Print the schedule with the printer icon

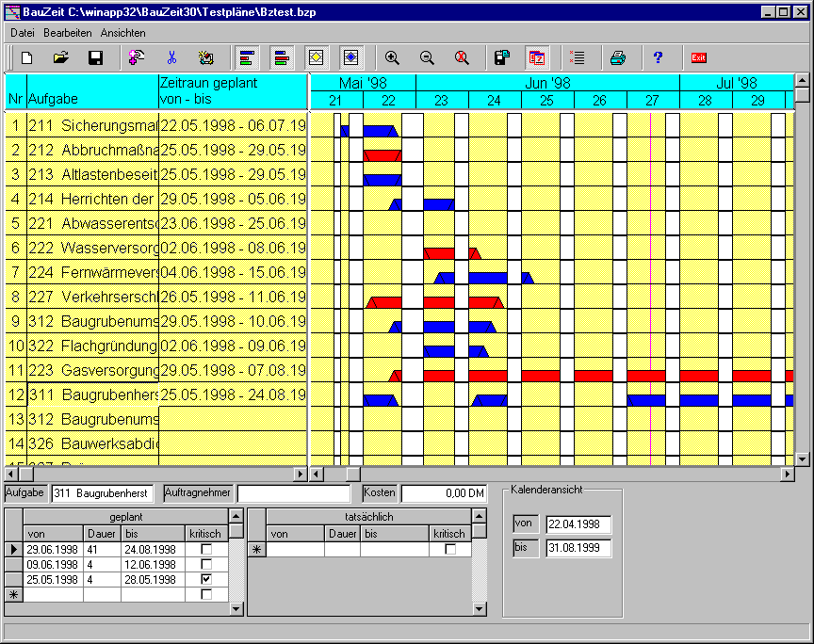coord(617,57)
